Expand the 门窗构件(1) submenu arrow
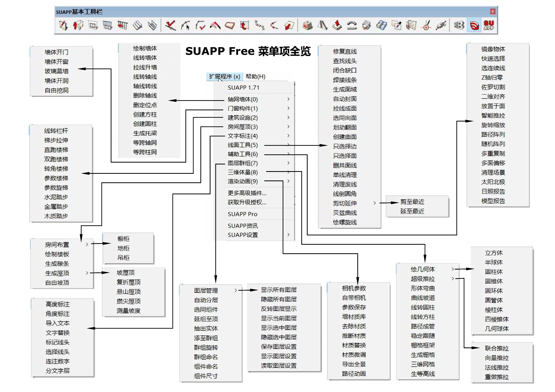The height and width of the screenshot is (392, 555). click(x=288, y=108)
